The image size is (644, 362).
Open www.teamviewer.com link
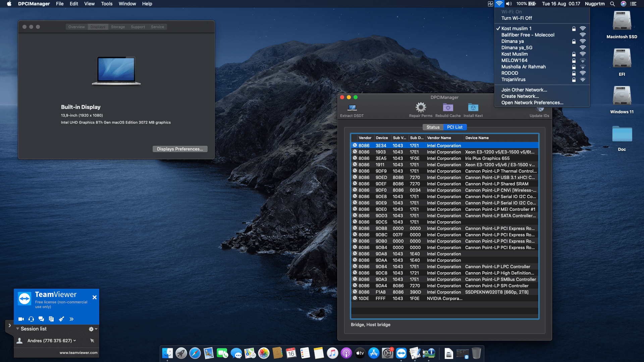(78, 353)
